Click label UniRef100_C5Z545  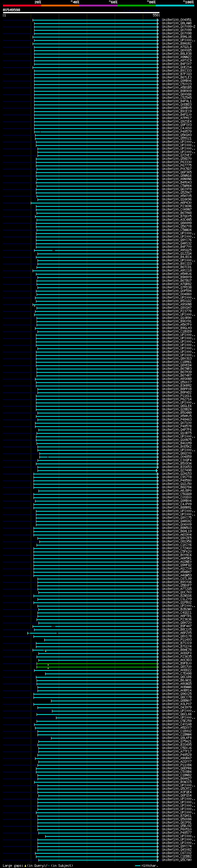tap(177, 98)
